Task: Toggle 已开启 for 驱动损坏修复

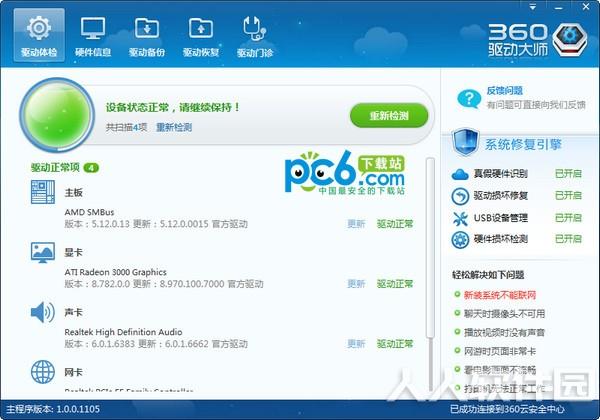Action: pyautogui.click(x=568, y=195)
